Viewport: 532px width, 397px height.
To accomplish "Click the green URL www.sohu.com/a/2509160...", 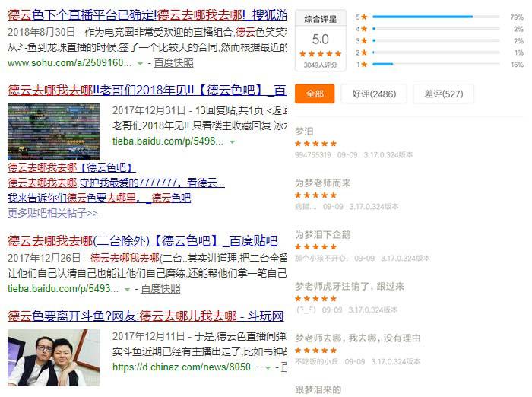I will [x=70, y=63].
